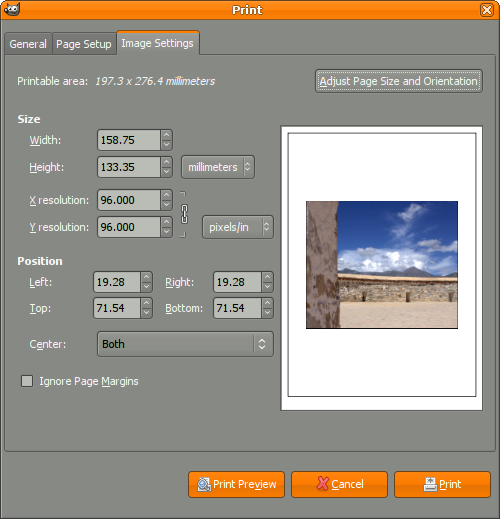Decrease Height using the down stepper arrow
Viewport: 500px width, 519px height.
166,172
